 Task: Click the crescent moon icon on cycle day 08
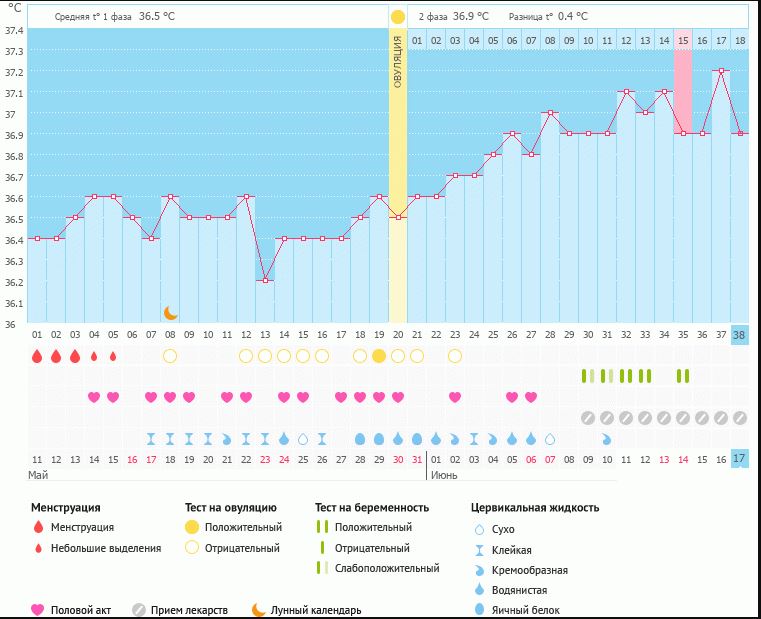pyautogui.click(x=170, y=313)
